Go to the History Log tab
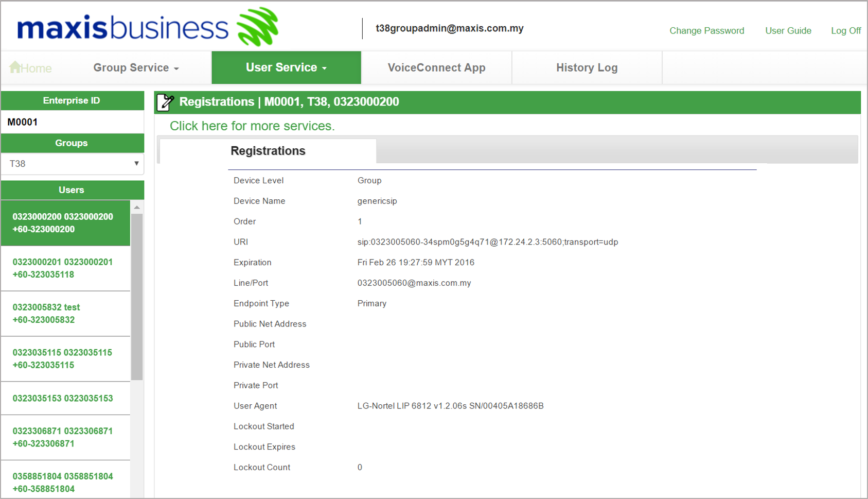 tap(587, 68)
